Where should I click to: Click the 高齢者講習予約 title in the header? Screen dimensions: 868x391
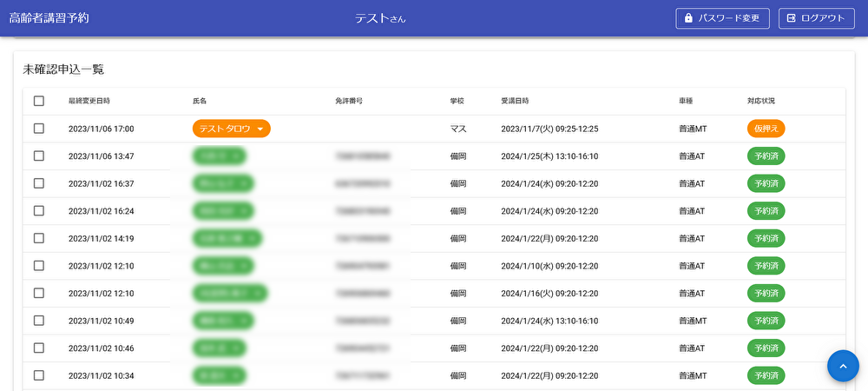pos(49,18)
